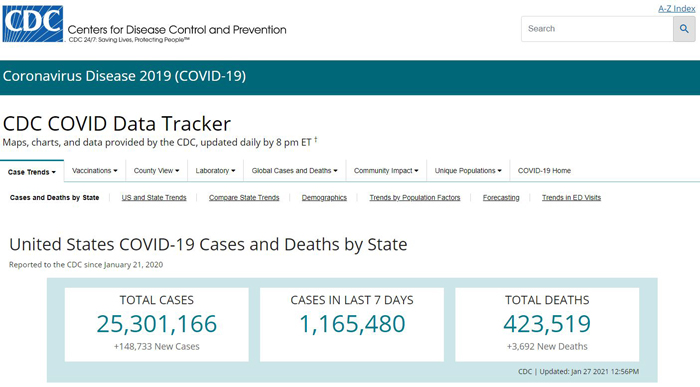Open the Trends in ED Visits link

pyautogui.click(x=571, y=198)
